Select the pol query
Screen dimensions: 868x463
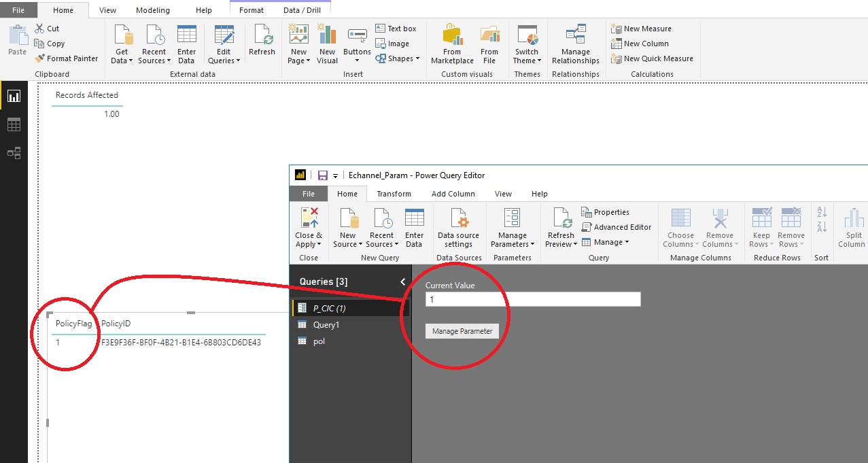351,341
